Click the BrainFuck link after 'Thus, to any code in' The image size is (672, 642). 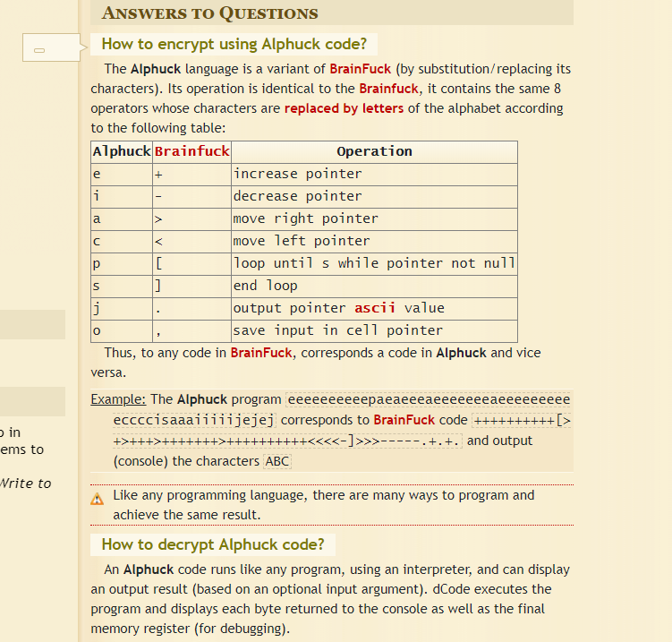point(261,353)
